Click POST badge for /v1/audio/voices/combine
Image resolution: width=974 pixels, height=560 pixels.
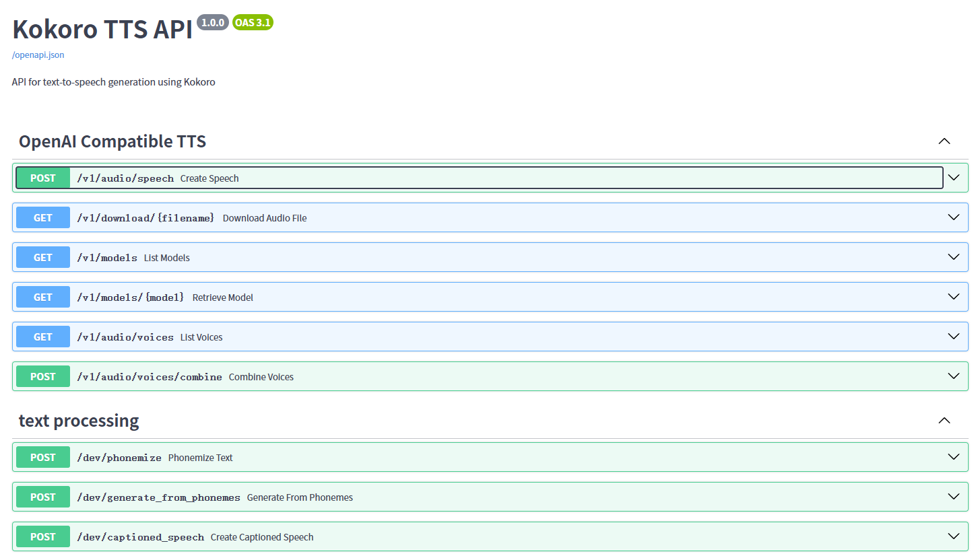pos(43,376)
